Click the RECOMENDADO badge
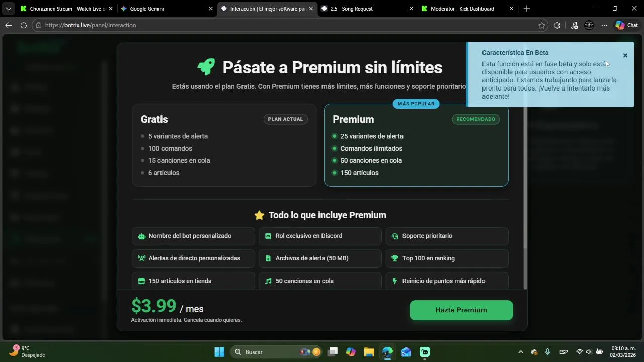This screenshot has height=362, width=644. coord(475,119)
